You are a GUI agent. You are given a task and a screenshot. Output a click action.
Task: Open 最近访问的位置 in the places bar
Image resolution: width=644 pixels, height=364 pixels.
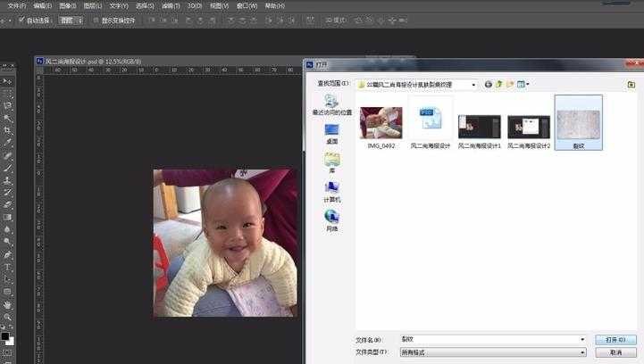(x=332, y=104)
